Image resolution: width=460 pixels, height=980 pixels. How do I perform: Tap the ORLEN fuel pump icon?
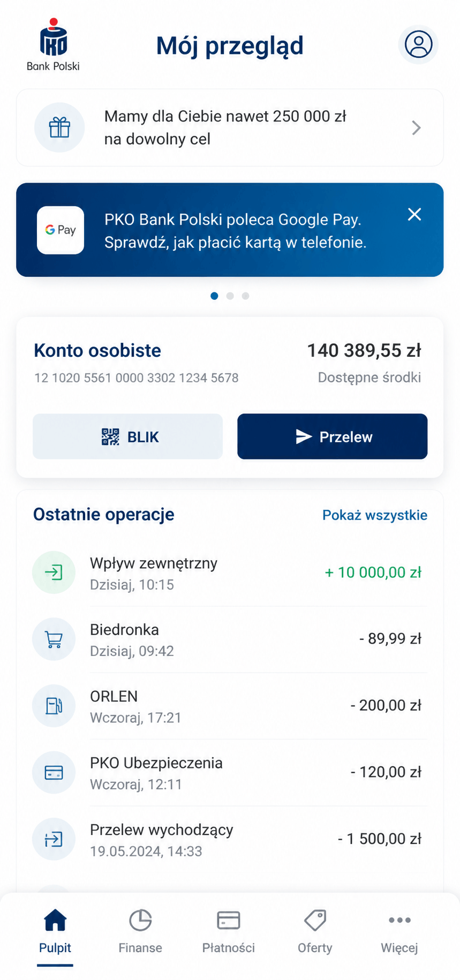click(54, 706)
